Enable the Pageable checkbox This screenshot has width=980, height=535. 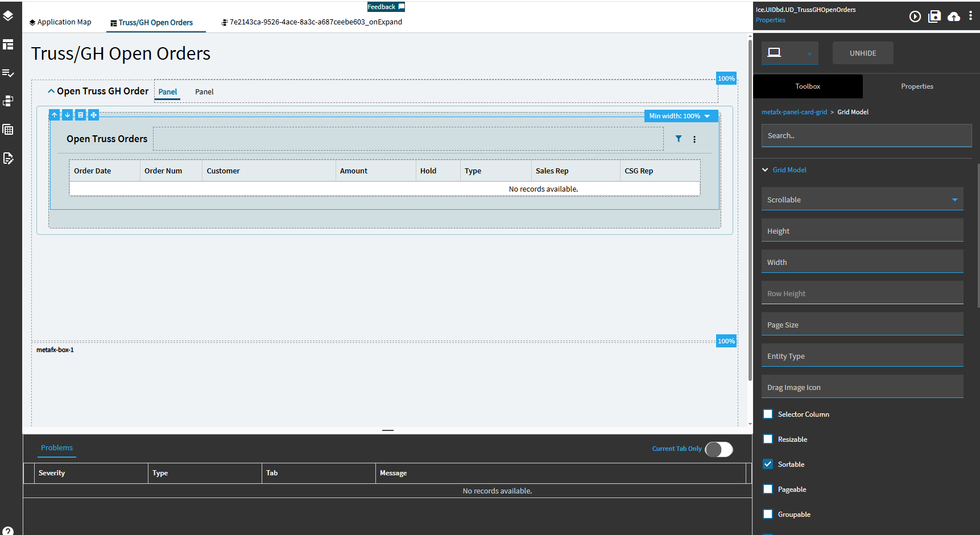768,489
